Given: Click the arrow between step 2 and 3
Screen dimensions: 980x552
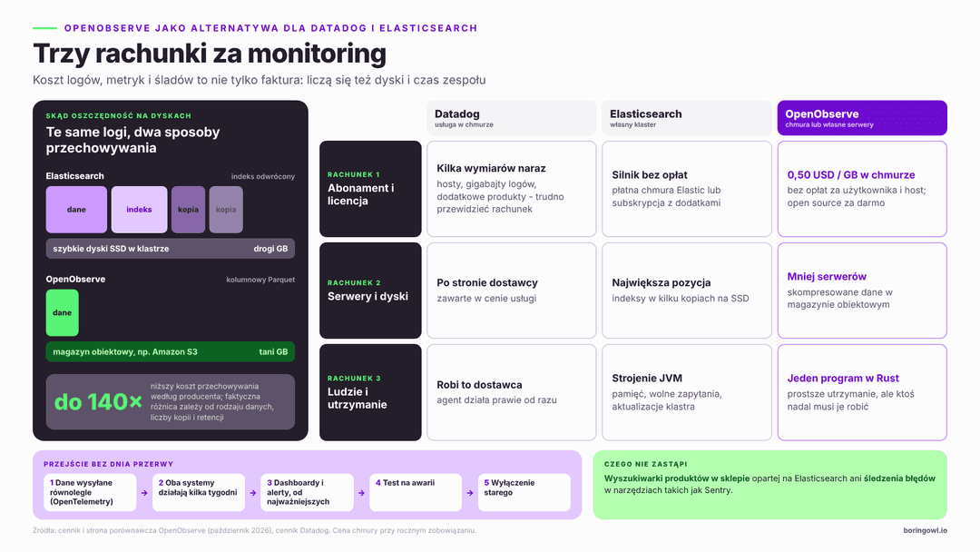Looking at the screenshot, I should (253, 493).
